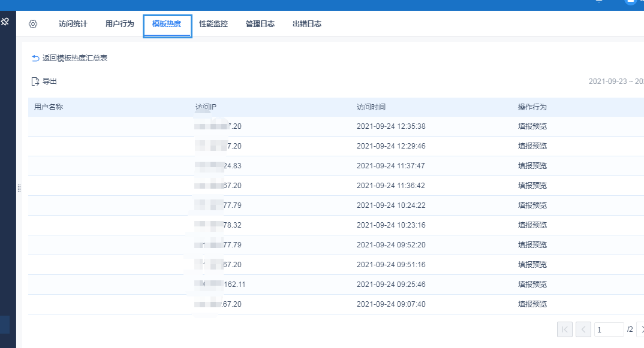Select the 模板热度 tab
Screen dimensions: 644x348
point(167,24)
